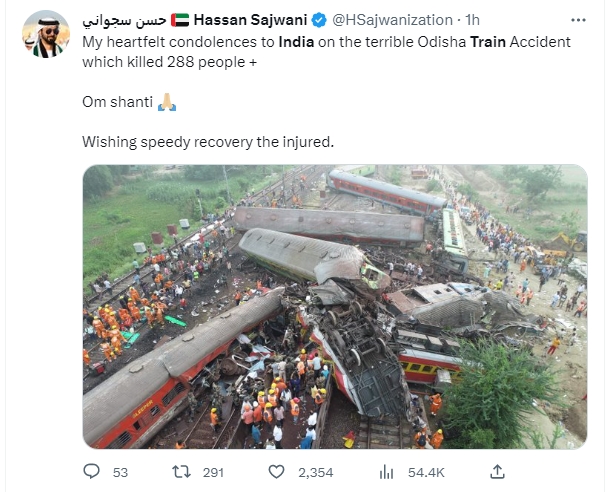The height and width of the screenshot is (492, 607).
Task: Click the 2,354 likes count
Action: tap(316, 472)
